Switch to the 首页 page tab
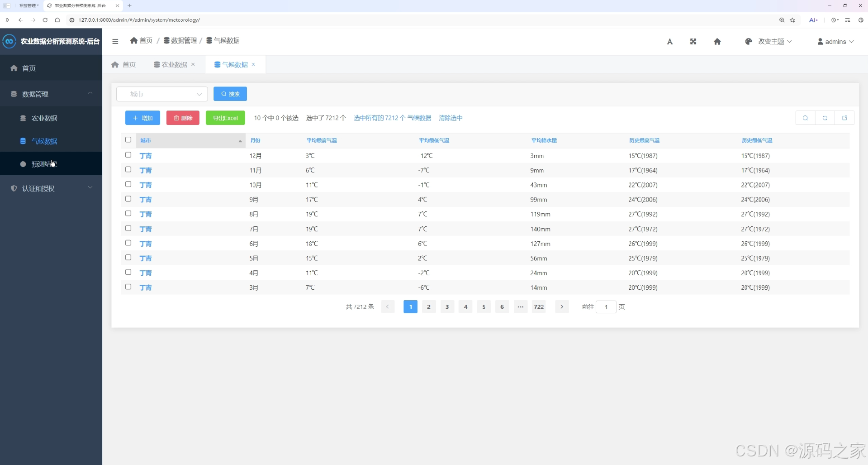 click(x=123, y=64)
